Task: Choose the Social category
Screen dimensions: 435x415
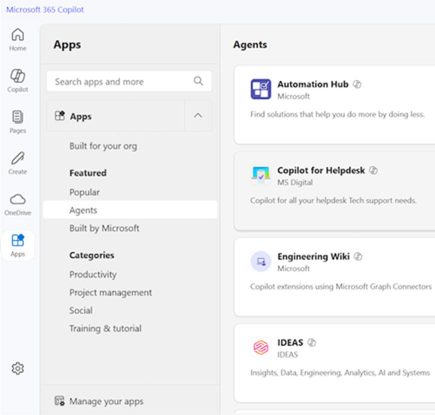Action: (81, 310)
